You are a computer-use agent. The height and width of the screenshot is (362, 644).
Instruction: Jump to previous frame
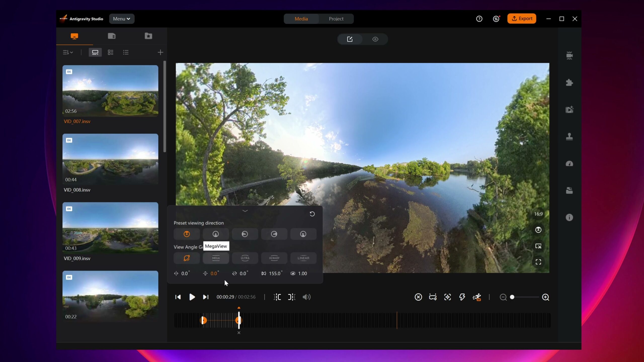178,297
